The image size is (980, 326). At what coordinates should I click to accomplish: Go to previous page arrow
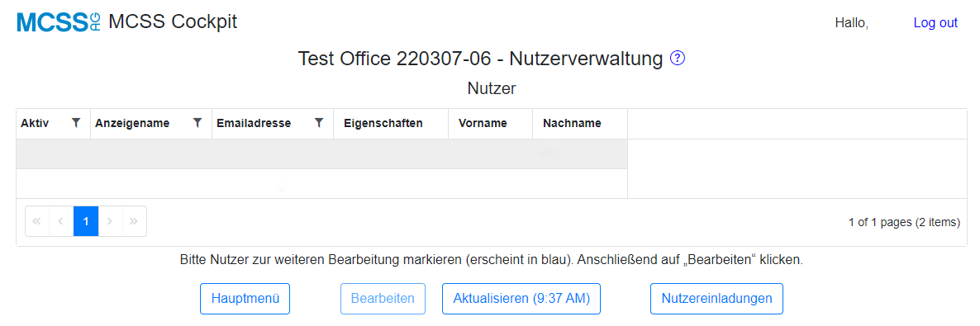tap(61, 221)
